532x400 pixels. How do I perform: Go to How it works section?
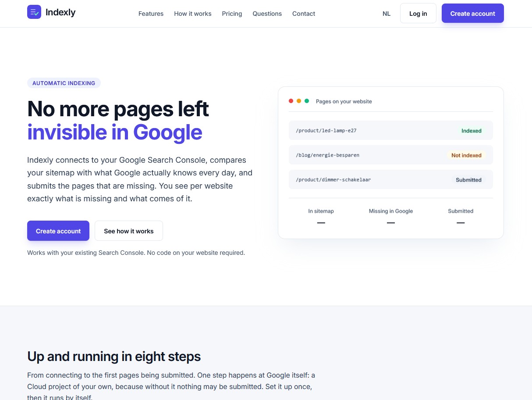[193, 14]
